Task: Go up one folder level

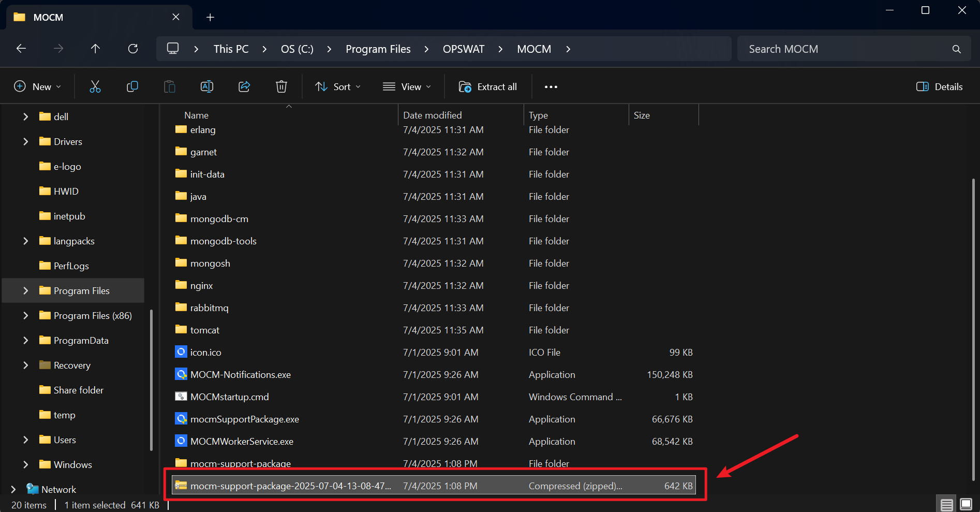Action: pyautogui.click(x=95, y=49)
